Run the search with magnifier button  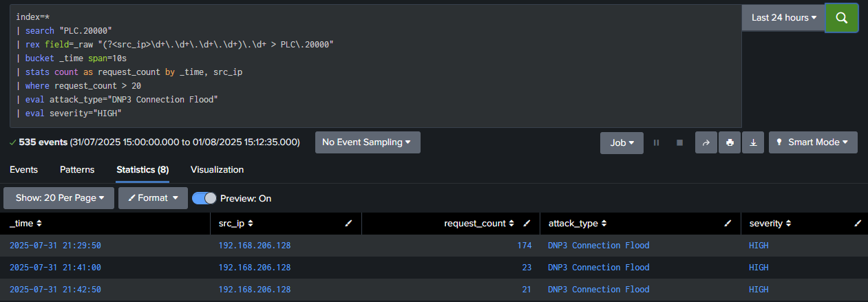click(x=841, y=17)
